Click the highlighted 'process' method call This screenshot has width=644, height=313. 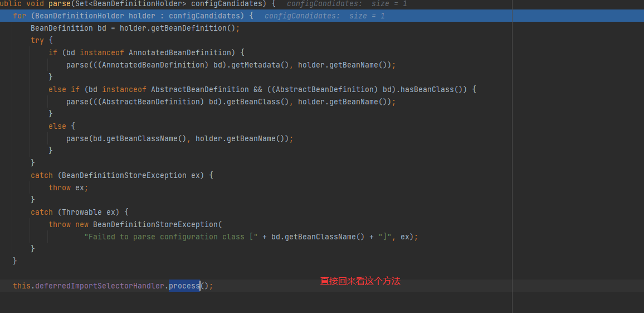[184, 286]
